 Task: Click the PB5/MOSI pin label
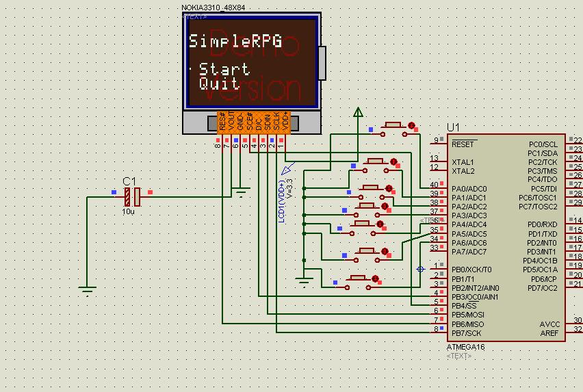click(x=468, y=315)
